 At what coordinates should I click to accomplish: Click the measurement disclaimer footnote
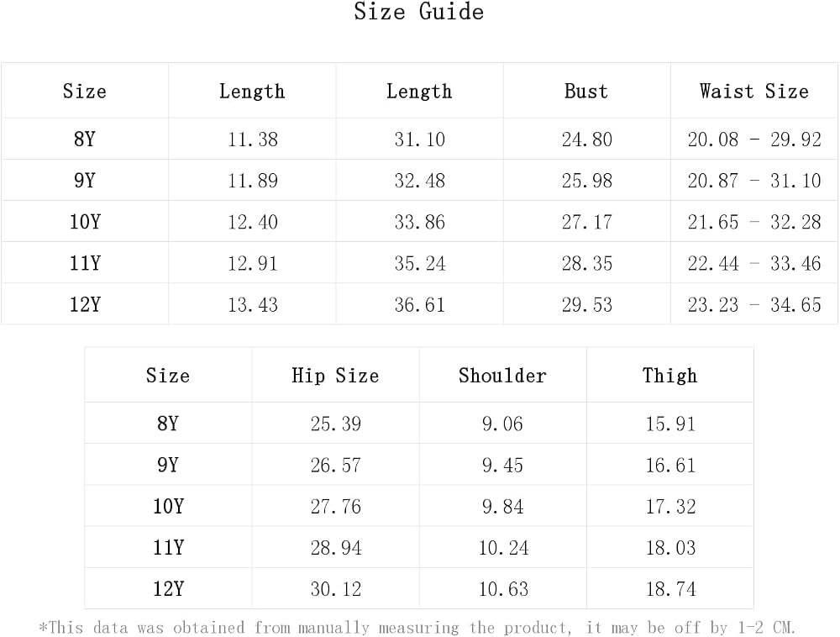[x=417, y=628]
